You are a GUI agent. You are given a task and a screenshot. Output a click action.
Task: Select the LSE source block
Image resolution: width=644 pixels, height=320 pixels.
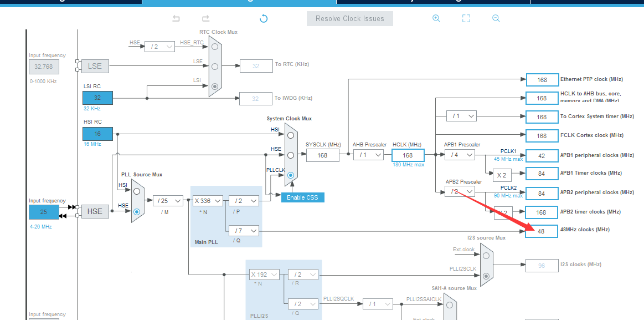coord(95,65)
